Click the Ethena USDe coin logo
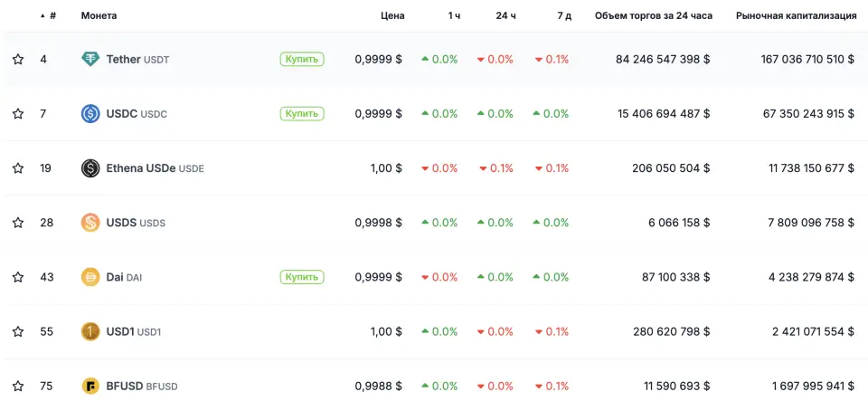 (90, 168)
